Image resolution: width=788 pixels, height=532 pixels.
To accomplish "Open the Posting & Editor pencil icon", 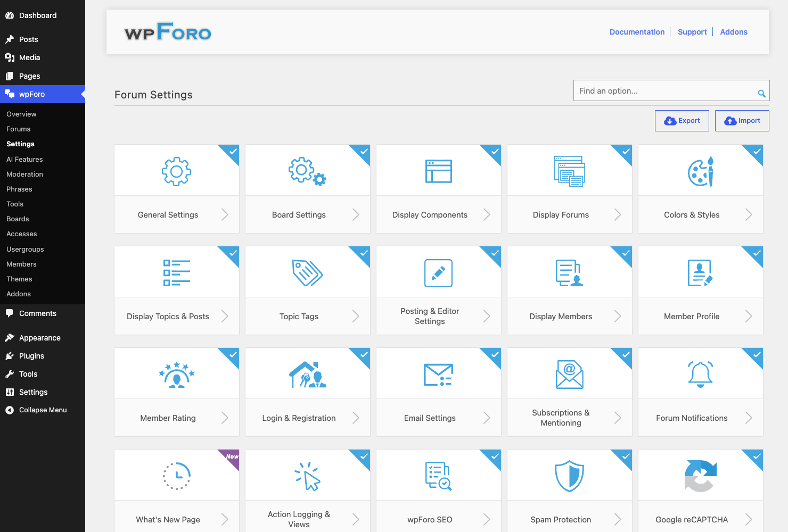I will [x=439, y=273].
